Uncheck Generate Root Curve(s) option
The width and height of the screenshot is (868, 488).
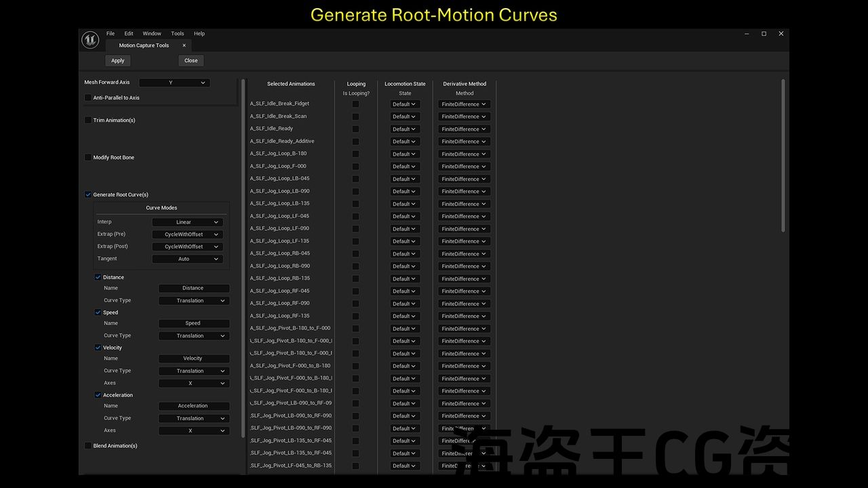tap(88, 195)
